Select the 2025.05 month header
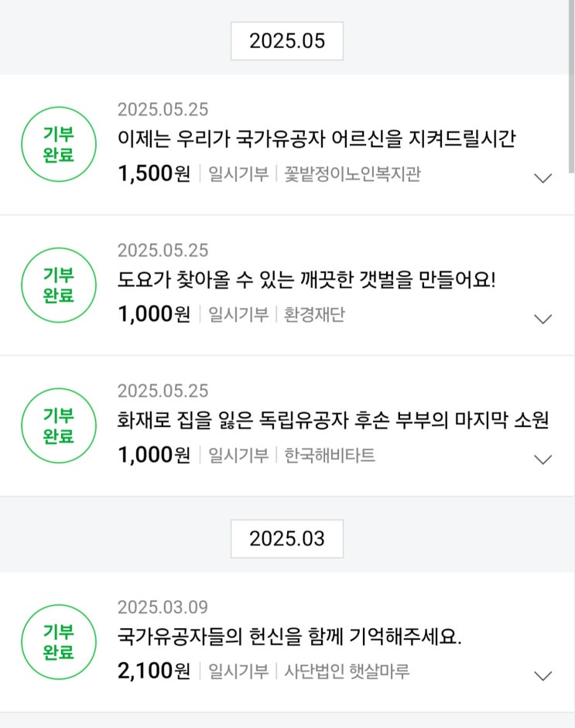Image resolution: width=575 pixels, height=728 pixels. pyautogui.click(x=287, y=41)
